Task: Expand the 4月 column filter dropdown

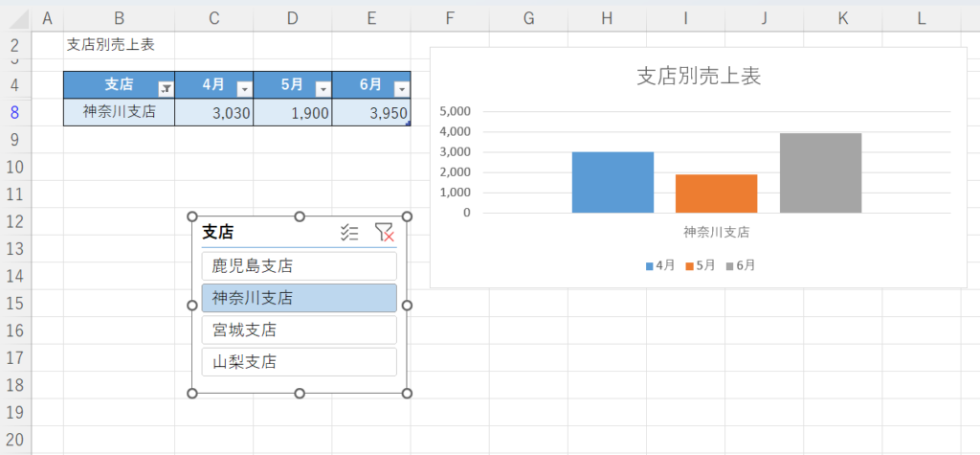Action: pos(243,88)
